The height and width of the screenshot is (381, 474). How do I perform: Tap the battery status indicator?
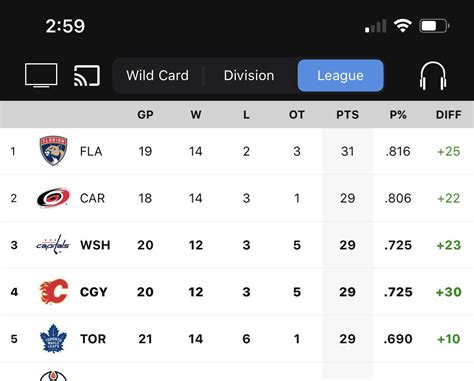[434, 26]
